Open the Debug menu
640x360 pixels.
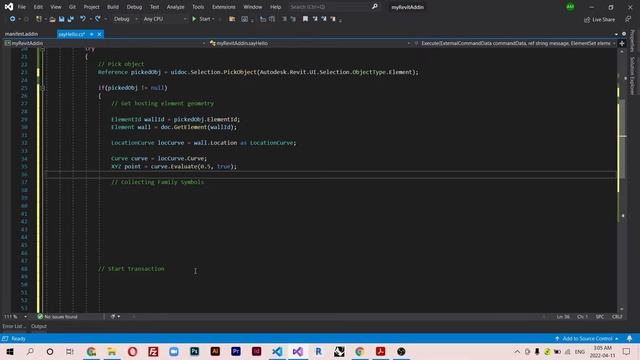click(134, 7)
